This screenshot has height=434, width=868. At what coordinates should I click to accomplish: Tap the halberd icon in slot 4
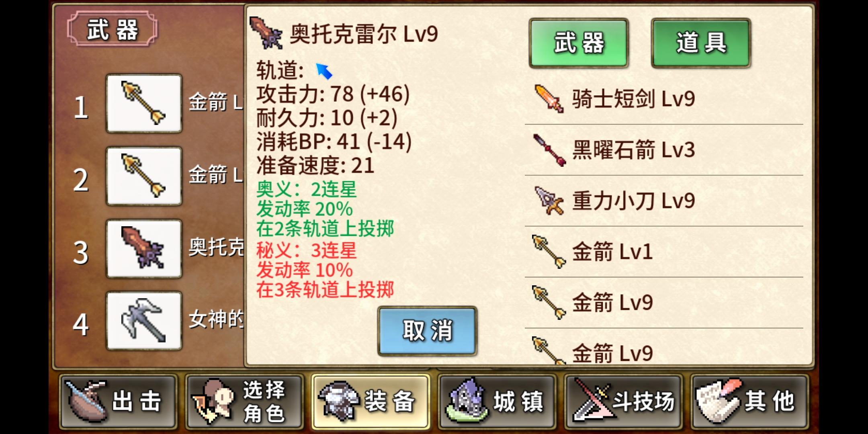[144, 321]
